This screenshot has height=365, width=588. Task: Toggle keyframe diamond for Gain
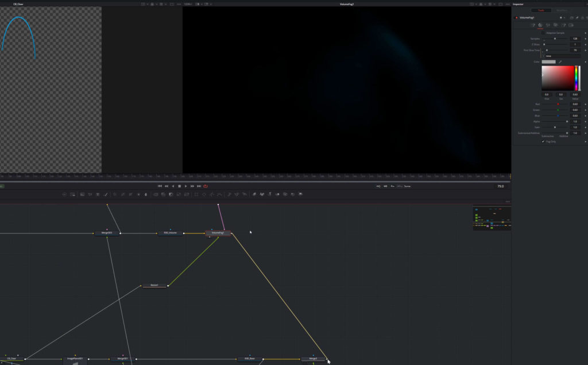[x=585, y=127]
